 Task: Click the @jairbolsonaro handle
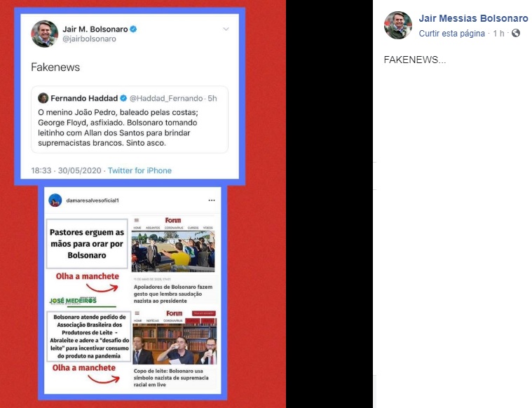pyautogui.click(x=89, y=39)
